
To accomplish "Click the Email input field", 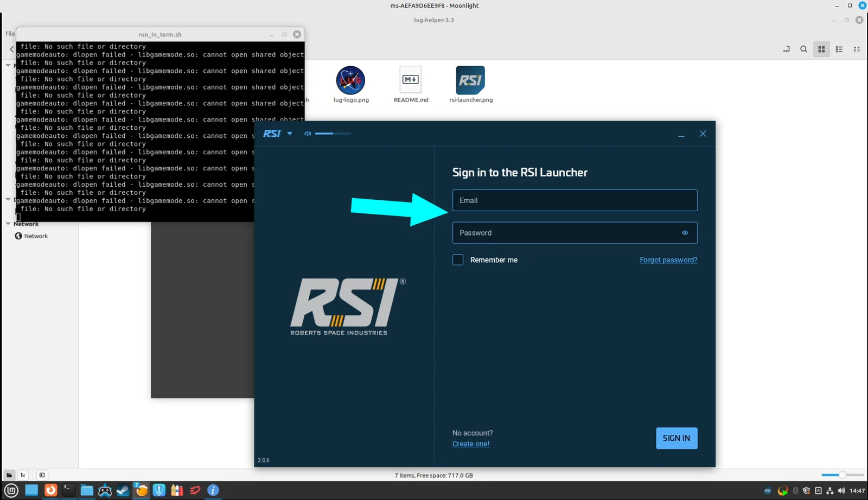I will point(575,200).
